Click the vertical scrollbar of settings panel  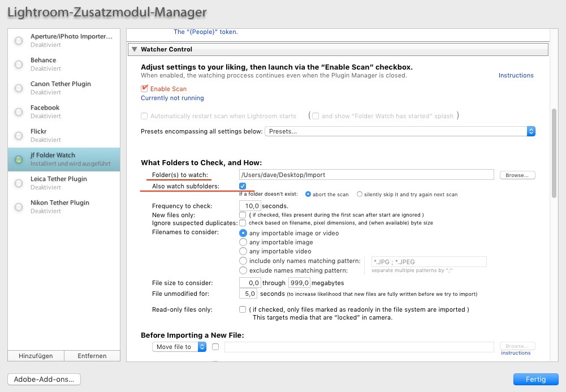point(554,153)
